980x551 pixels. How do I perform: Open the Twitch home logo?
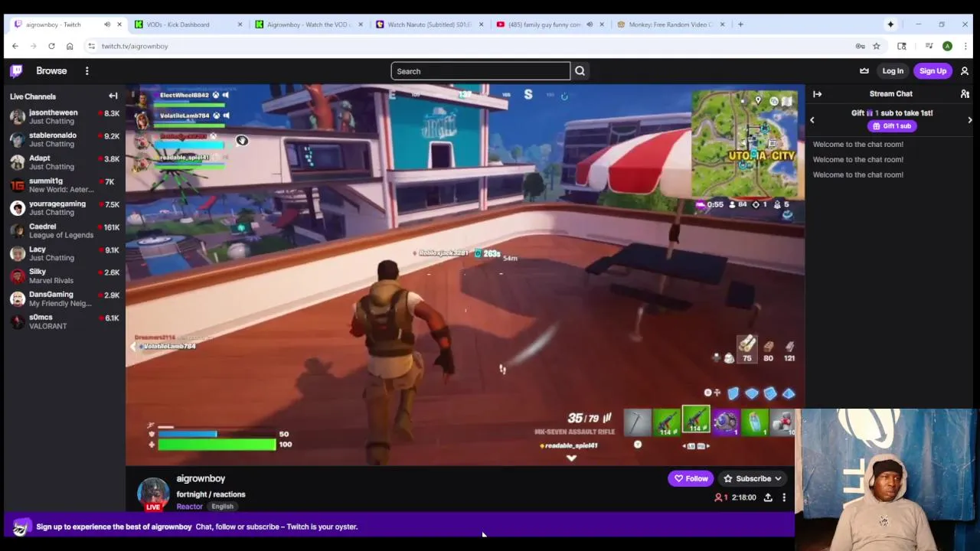[16, 71]
